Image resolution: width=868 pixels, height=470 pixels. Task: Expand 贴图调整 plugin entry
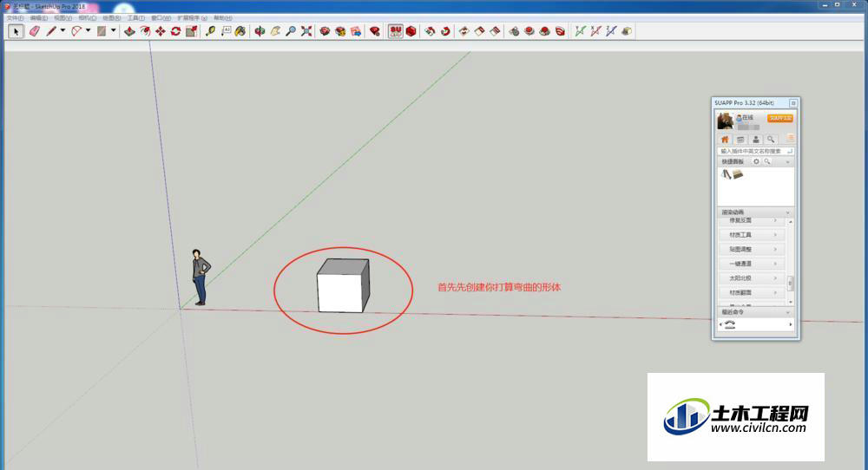pos(752,250)
